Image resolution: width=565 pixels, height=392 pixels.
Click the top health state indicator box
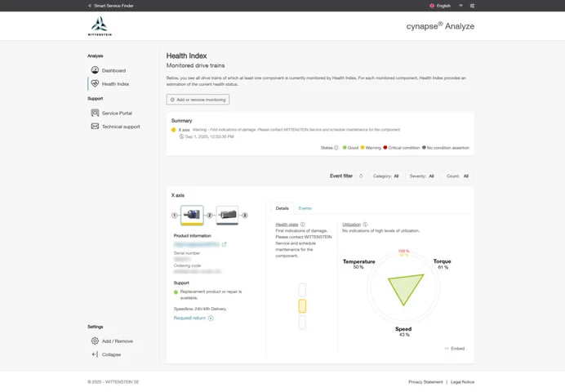302,290
